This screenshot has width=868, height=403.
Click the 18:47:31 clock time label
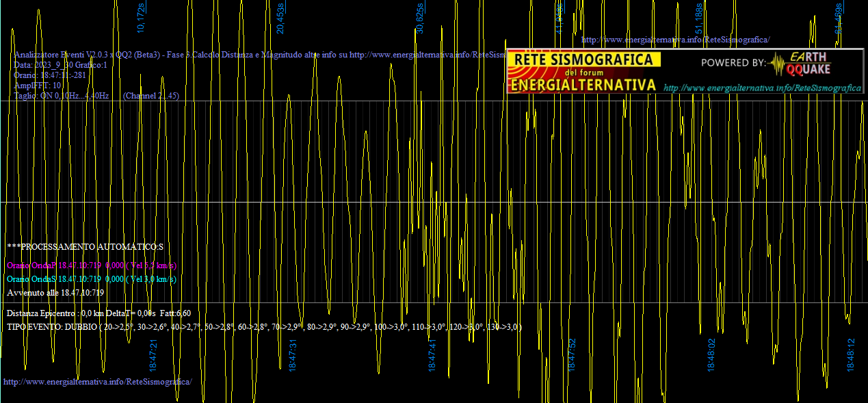[293, 355]
